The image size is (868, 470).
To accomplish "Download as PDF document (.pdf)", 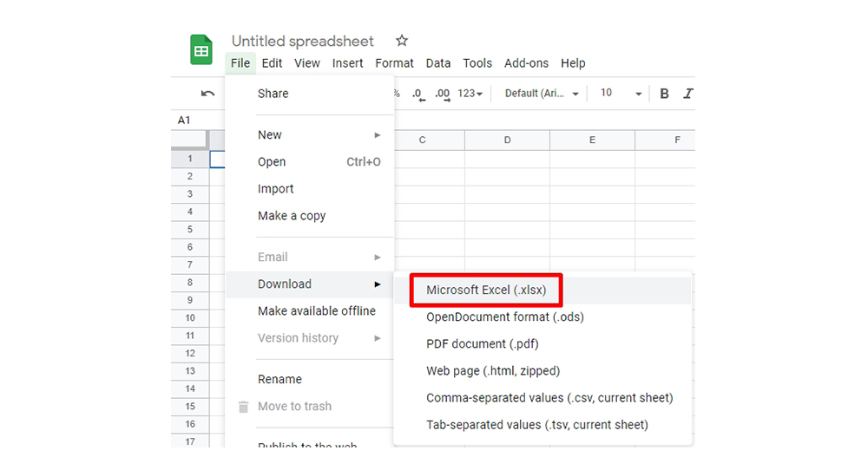I will pos(542,344).
